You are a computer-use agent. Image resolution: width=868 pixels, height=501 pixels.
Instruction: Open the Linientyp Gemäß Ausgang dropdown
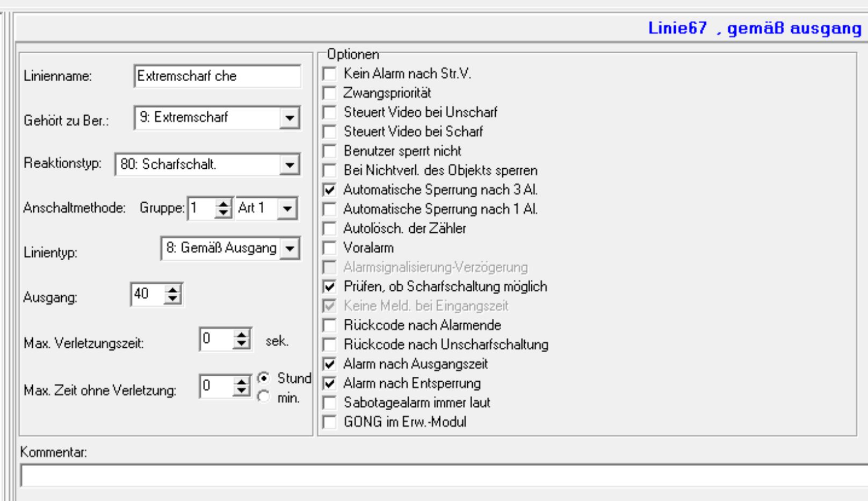coord(290,248)
